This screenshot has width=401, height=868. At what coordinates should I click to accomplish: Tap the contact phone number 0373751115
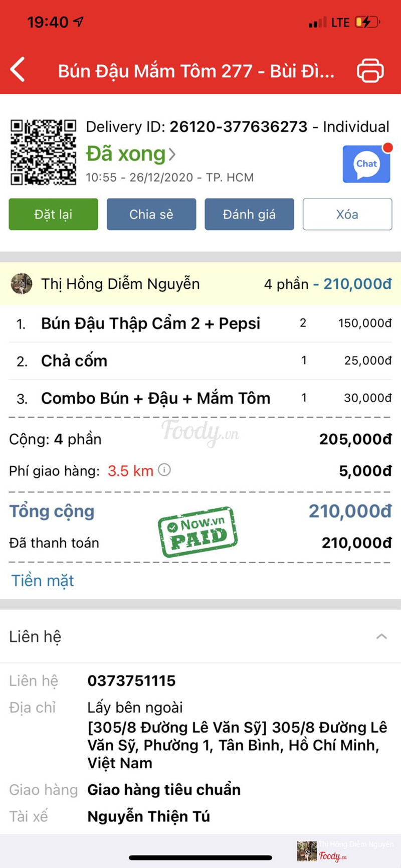(131, 680)
